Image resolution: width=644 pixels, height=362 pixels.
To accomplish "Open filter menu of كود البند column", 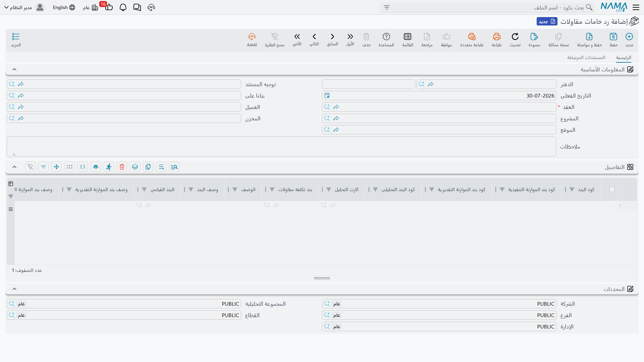I will click(x=572, y=189).
